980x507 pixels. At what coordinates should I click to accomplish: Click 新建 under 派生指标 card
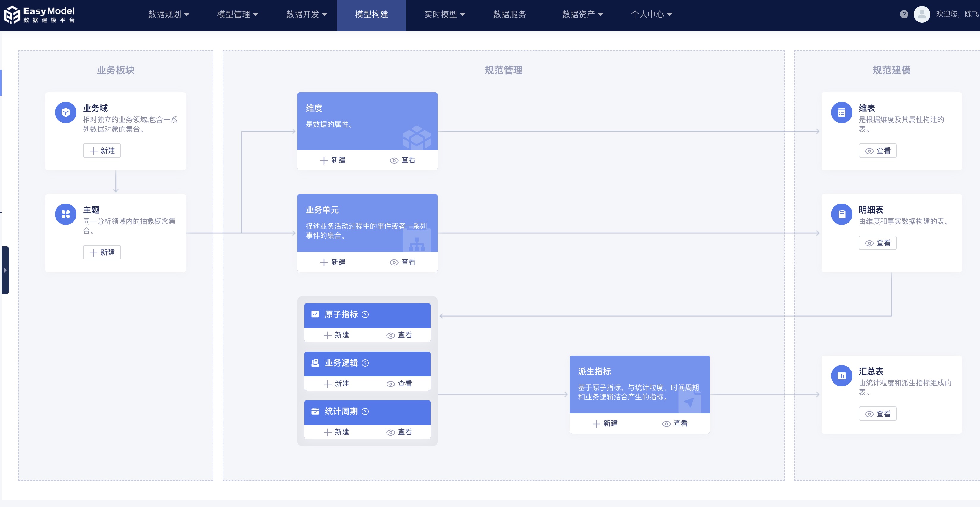(x=605, y=424)
